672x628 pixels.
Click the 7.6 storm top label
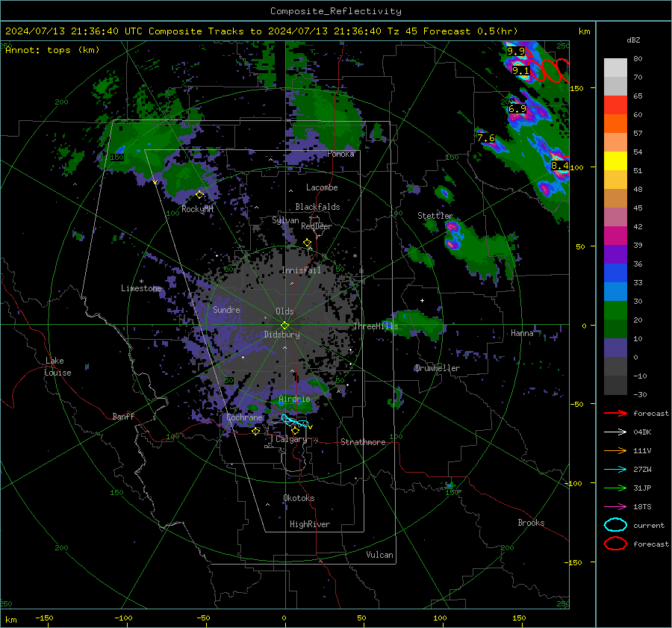(486, 138)
